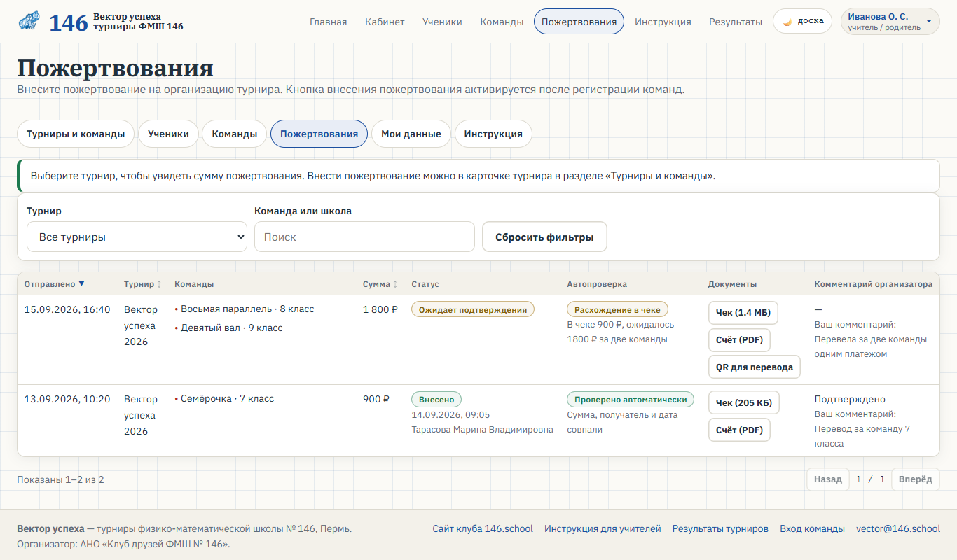Switch to Турниры и команды tab

pos(76,134)
